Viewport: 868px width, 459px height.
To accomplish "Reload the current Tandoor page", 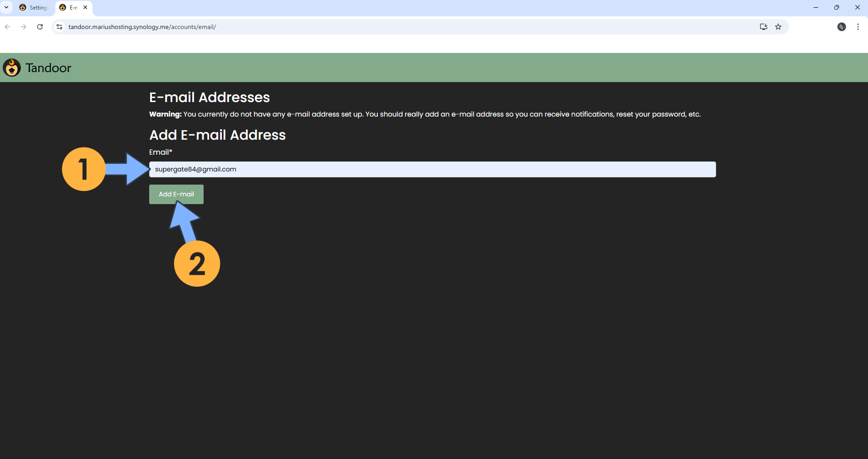I will (40, 27).
